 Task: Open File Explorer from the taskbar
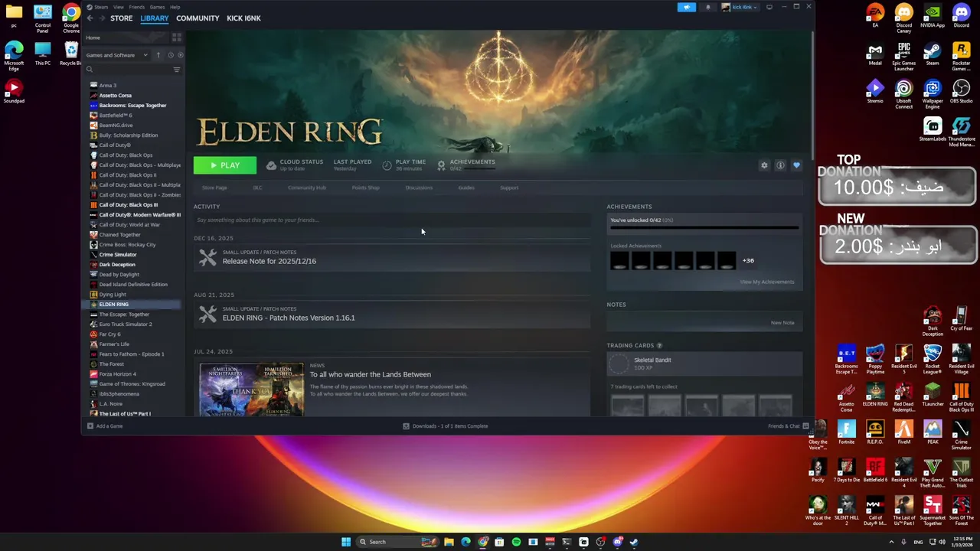click(x=449, y=542)
